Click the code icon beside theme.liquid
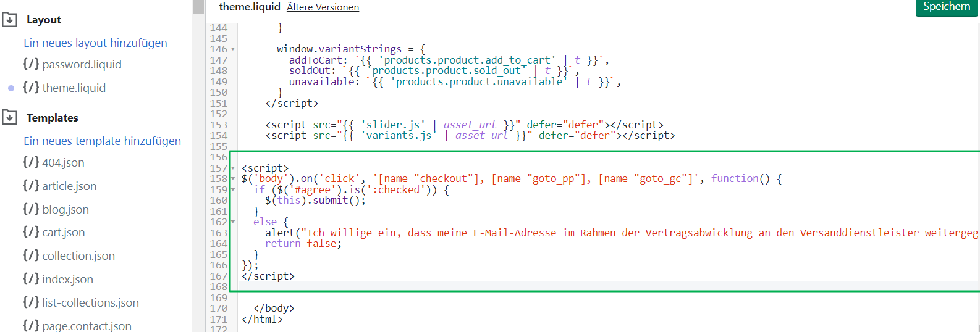This screenshot has height=332, width=980. [x=31, y=88]
